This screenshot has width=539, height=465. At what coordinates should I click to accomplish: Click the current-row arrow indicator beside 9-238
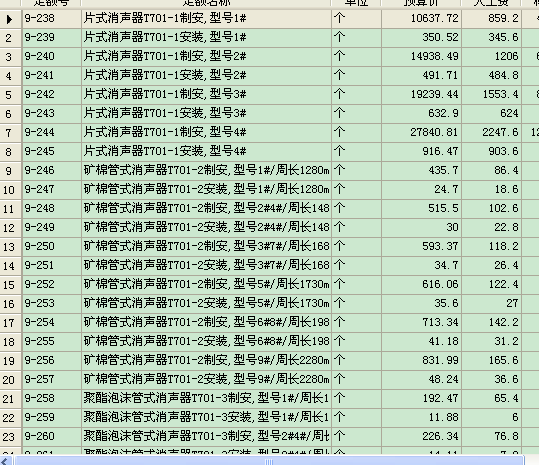click(x=9, y=19)
